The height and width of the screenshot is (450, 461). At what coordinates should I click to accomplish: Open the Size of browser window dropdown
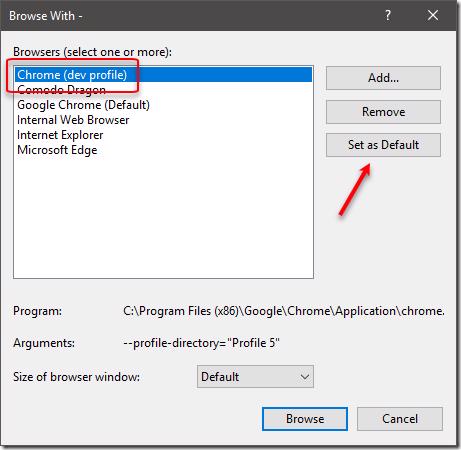pyautogui.click(x=255, y=377)
